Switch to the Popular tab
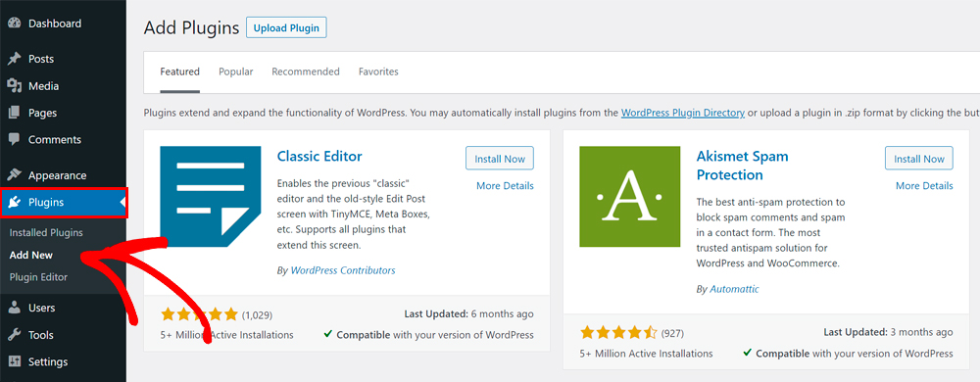 point(235,72)
